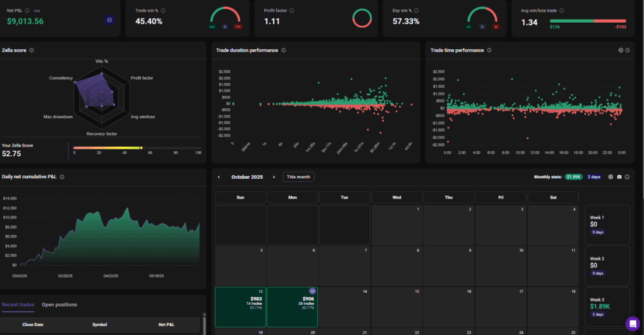The height and width of the screenshot is (335, 644).
Task: Click info icon beside Daily net cumulative P&L
Action: [x=62, y=177]
